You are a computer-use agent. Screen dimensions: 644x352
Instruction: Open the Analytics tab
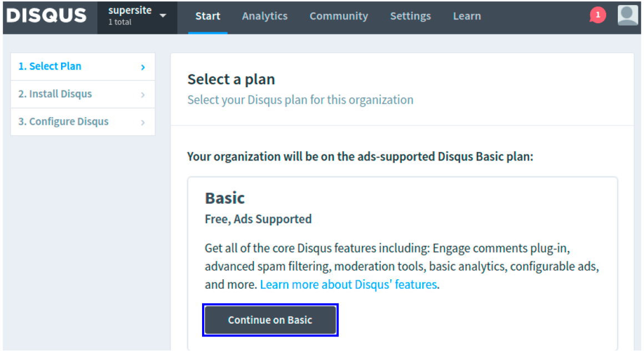point(264,16)
